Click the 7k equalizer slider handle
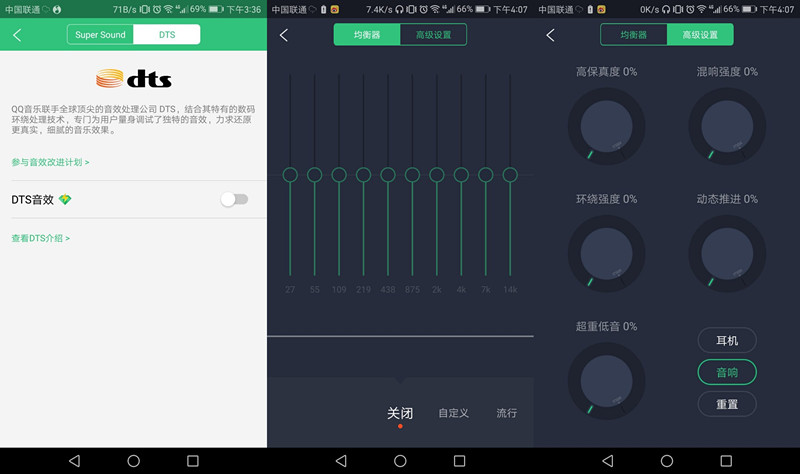Screen dimensions: 800x474 click(x=486, y=175)
